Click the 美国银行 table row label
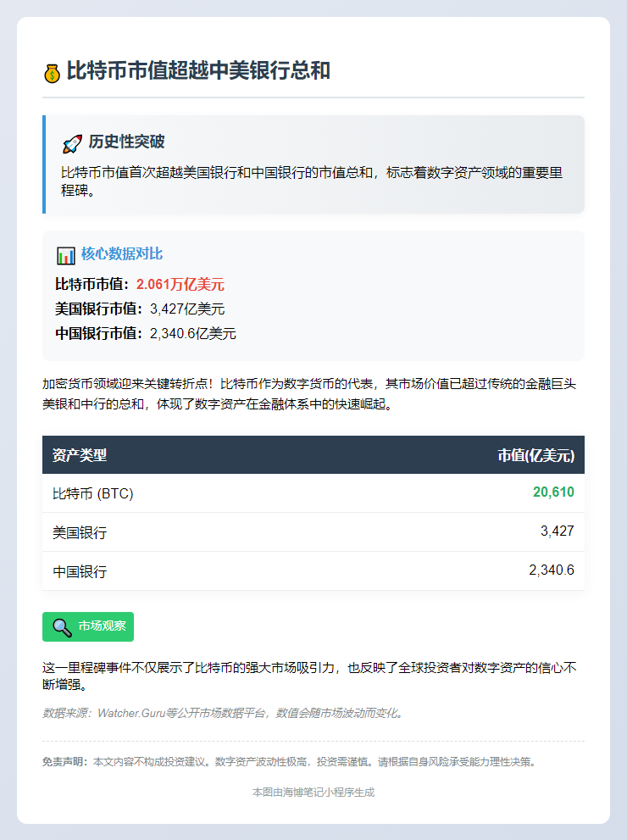The height and width of the screenshot is (840, 627). (80, 532)
